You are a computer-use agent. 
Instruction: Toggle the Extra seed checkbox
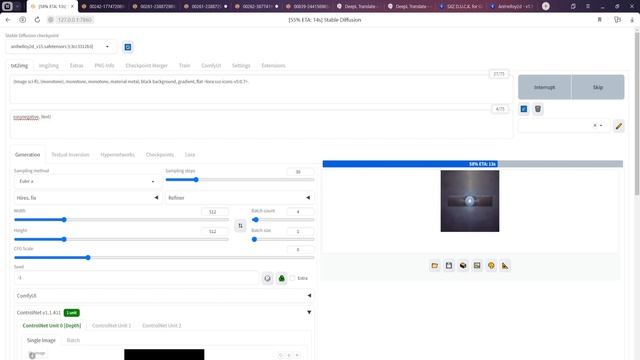[292, 278]
